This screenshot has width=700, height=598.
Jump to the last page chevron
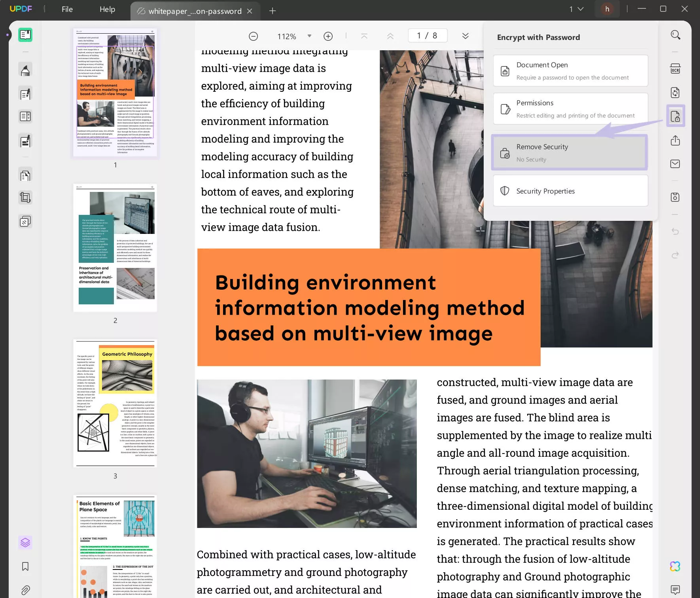pos(465,36)
